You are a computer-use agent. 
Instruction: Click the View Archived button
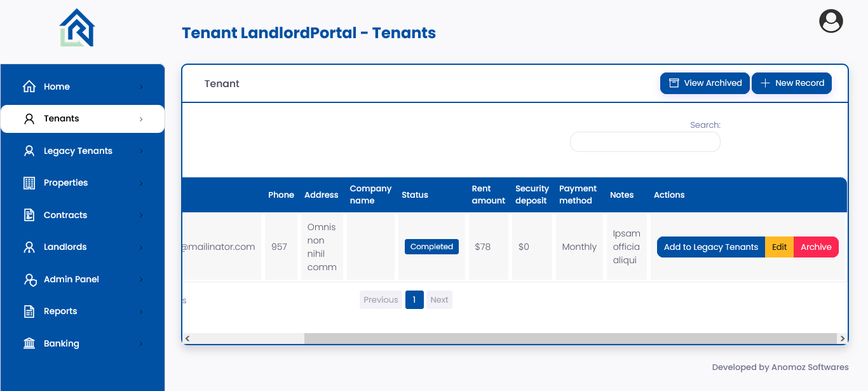(705, 83)
